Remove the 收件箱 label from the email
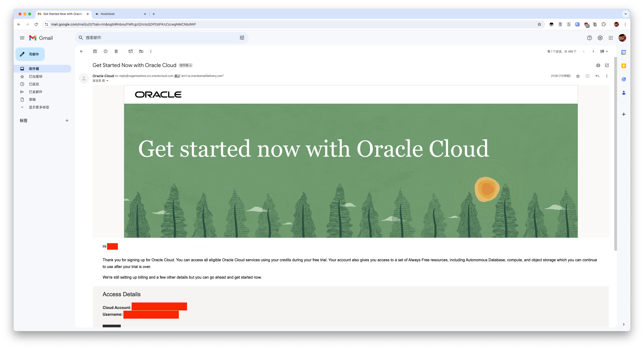This screenshot has height=349, width=644. tap(190, 66)
